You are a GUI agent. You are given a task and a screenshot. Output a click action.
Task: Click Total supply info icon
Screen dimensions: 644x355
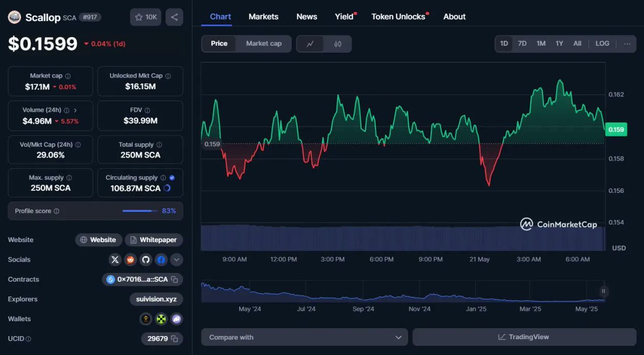click(x=159, y=145)
